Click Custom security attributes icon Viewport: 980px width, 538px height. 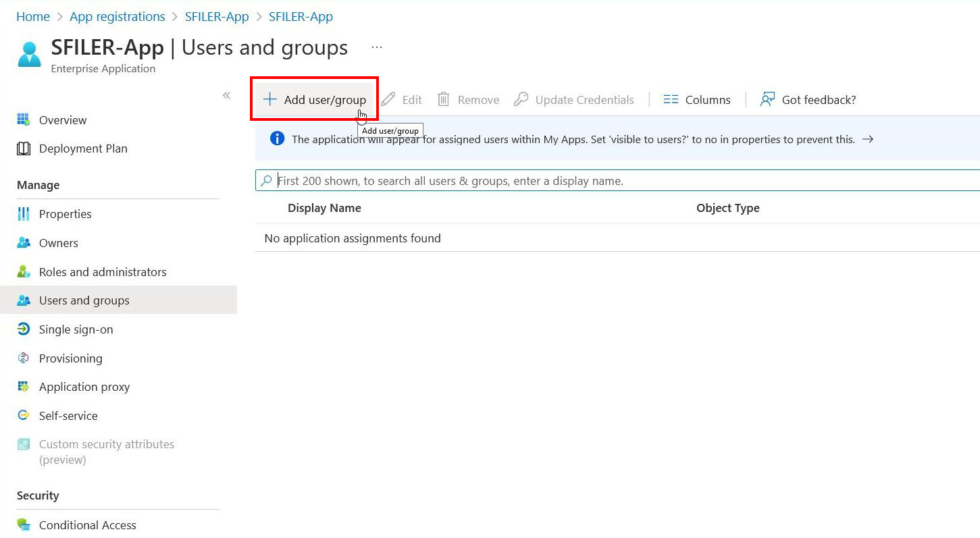coord(24,444)
